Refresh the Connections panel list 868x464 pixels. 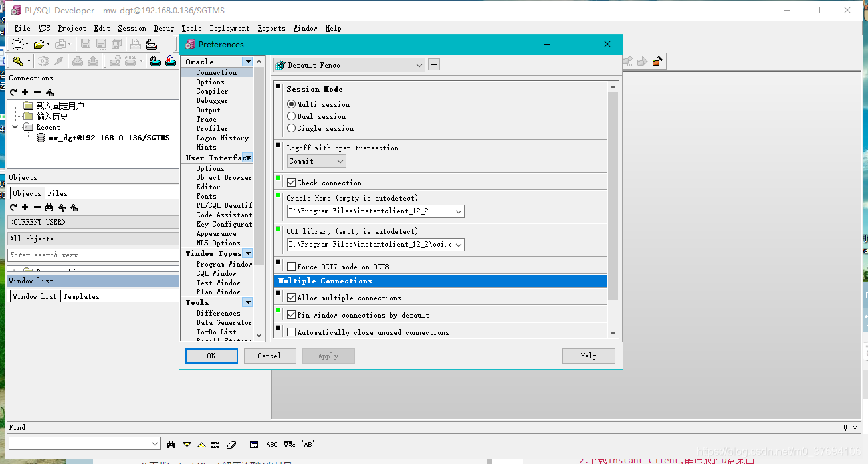coord(13,92)
